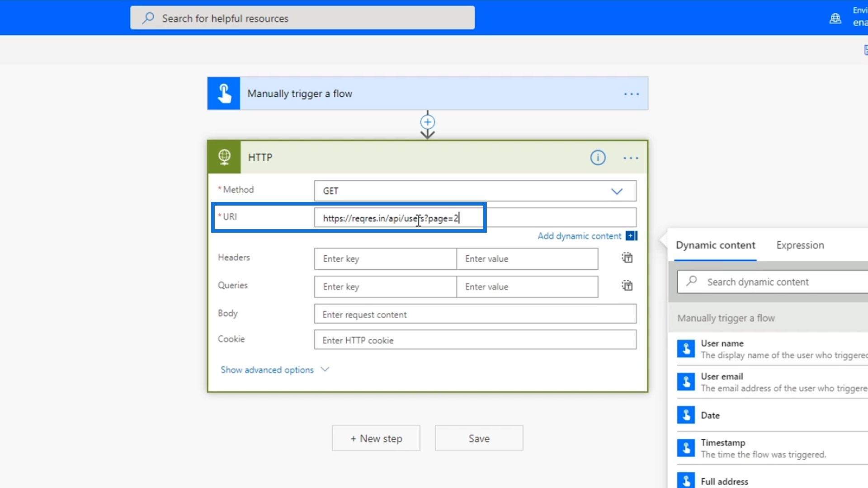The height and width of the screenshot is (488, 868).
Task: Select the Dynamic content tab
Action: tap(715, 245)
